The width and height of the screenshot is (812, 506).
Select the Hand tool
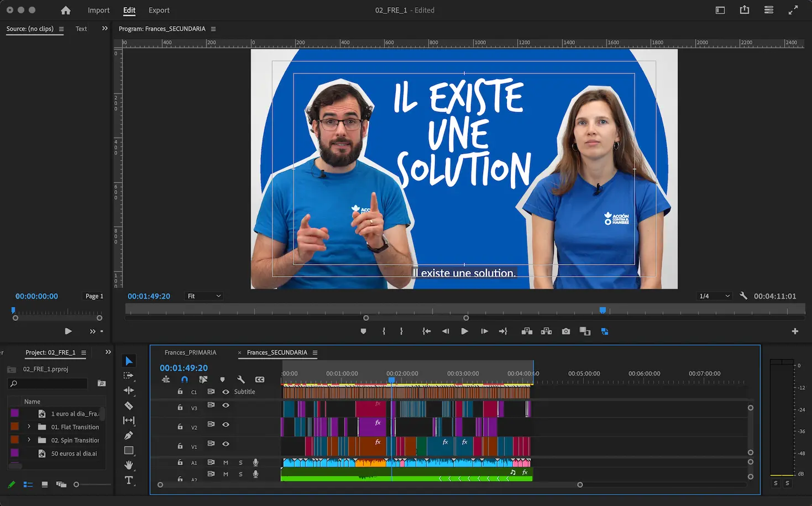[x=129, y=465]
